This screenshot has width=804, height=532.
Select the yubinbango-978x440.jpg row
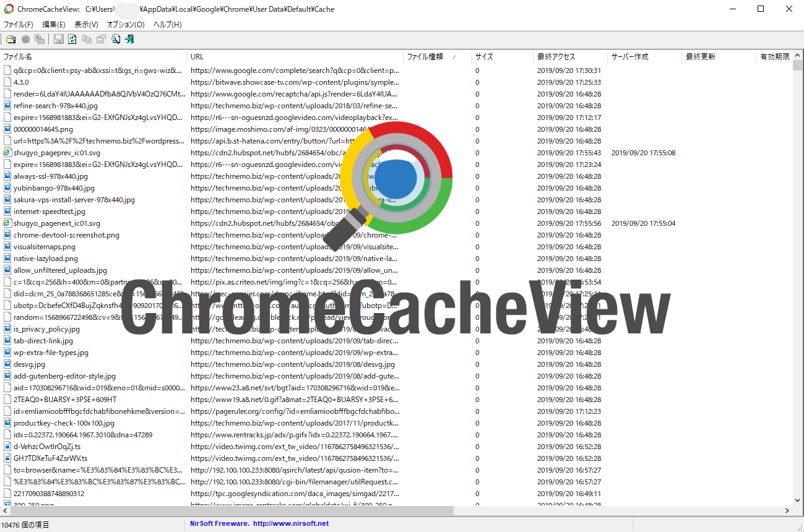click(x=396, y=188)
